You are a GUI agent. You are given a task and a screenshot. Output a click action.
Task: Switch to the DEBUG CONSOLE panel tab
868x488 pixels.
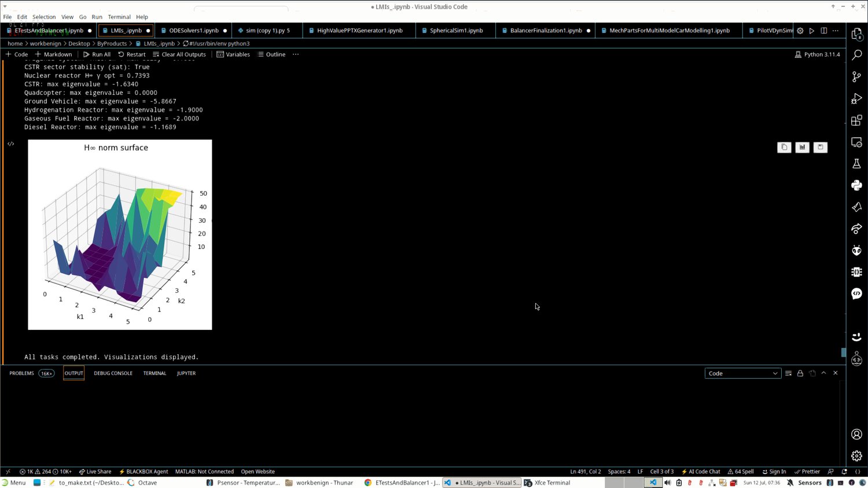[113, 373]
